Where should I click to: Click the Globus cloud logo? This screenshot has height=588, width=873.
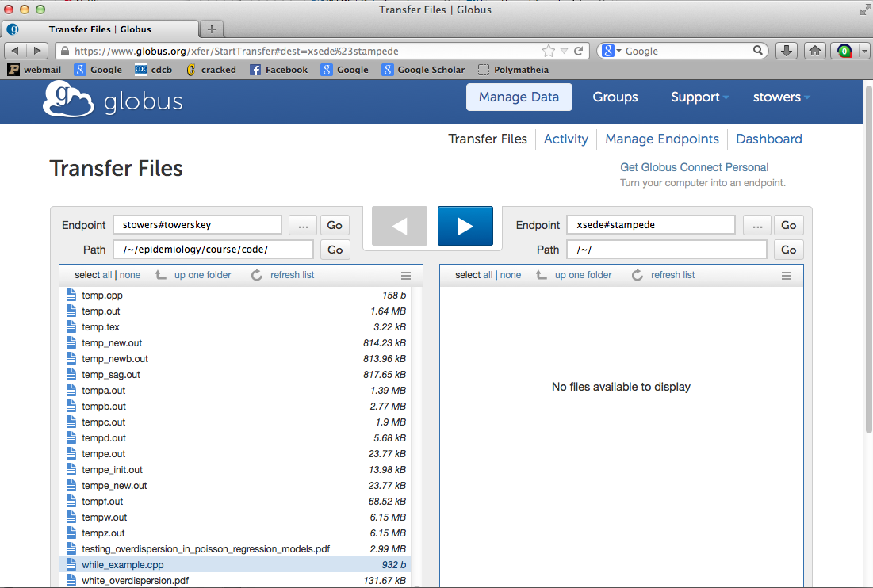[x=68, y=99]
